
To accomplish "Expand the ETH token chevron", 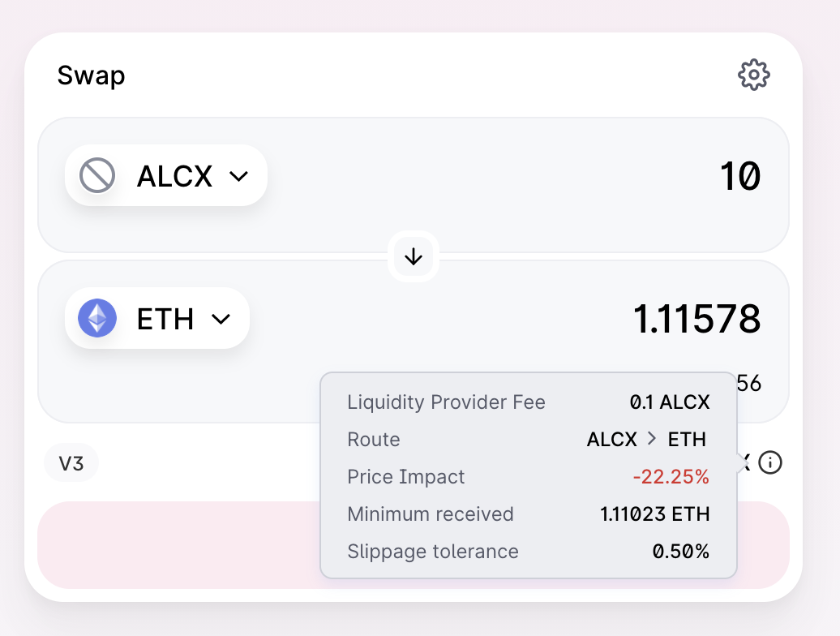I will pos(221,320).
